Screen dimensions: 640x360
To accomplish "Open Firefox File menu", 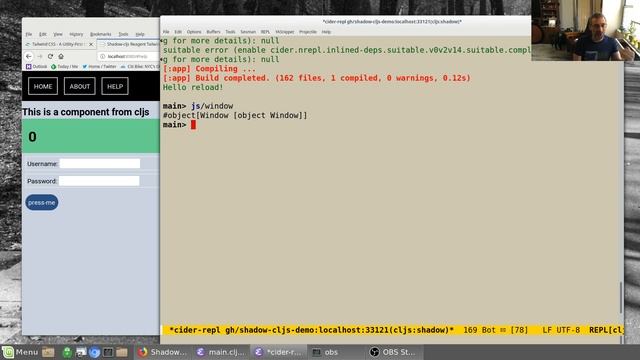I will tap(29, 34).
